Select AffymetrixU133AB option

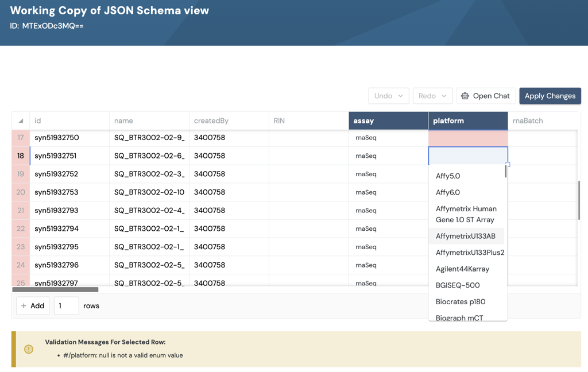465,236
